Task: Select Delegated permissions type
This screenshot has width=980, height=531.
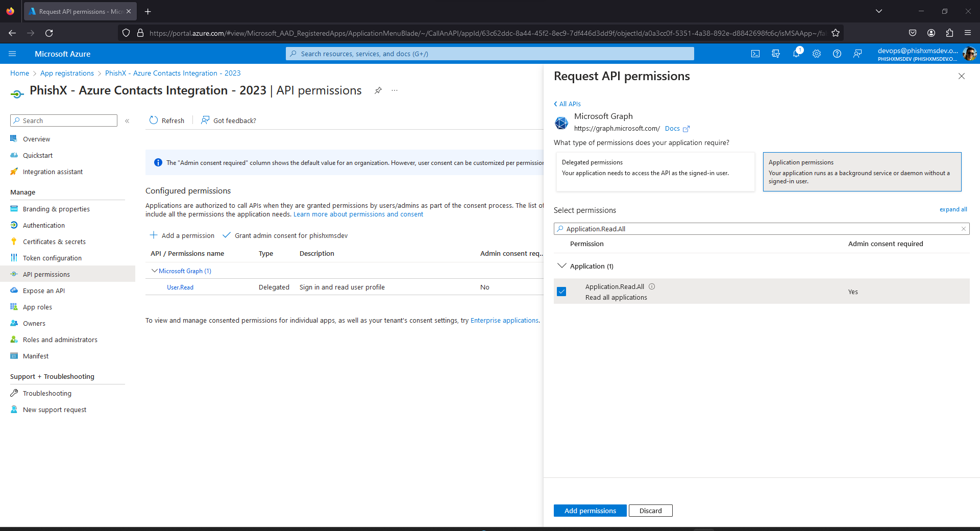Action: click(655, 172)
